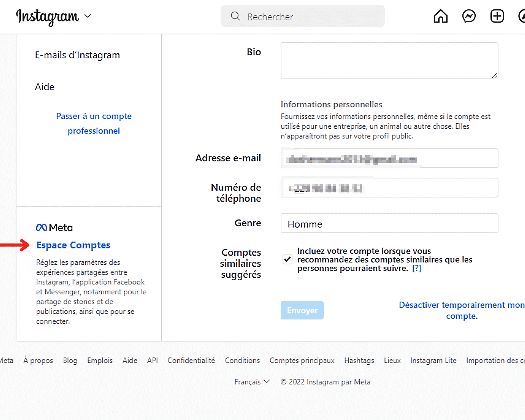Click the © 2022 Instagram par Meta text
Image resolution: width=525 pixels, height=420 pixels.
325,382
